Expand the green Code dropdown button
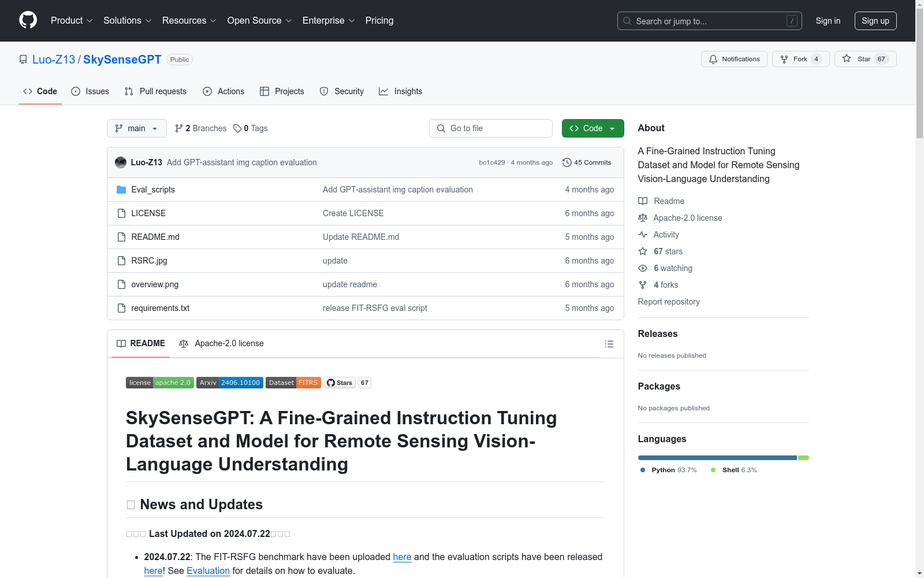 pos(593,128)
